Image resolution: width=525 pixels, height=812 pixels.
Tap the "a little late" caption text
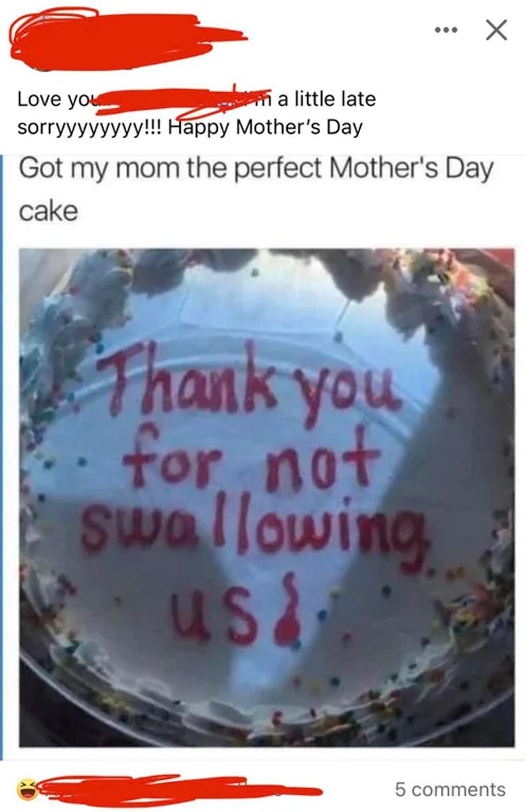pos(327,100)
